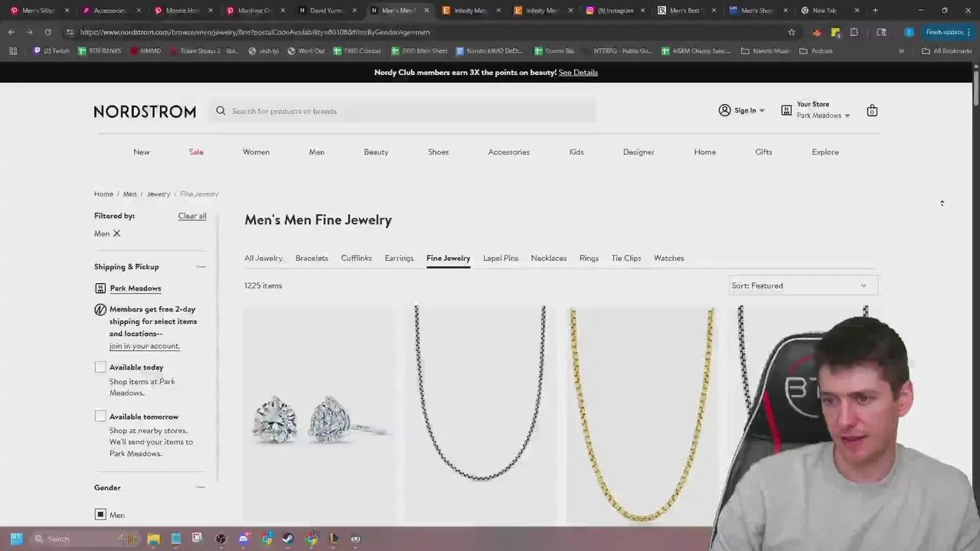Open OBS Studio from taskbar
The width and height of the screenshot is (980, 551).
pos(220,539)
